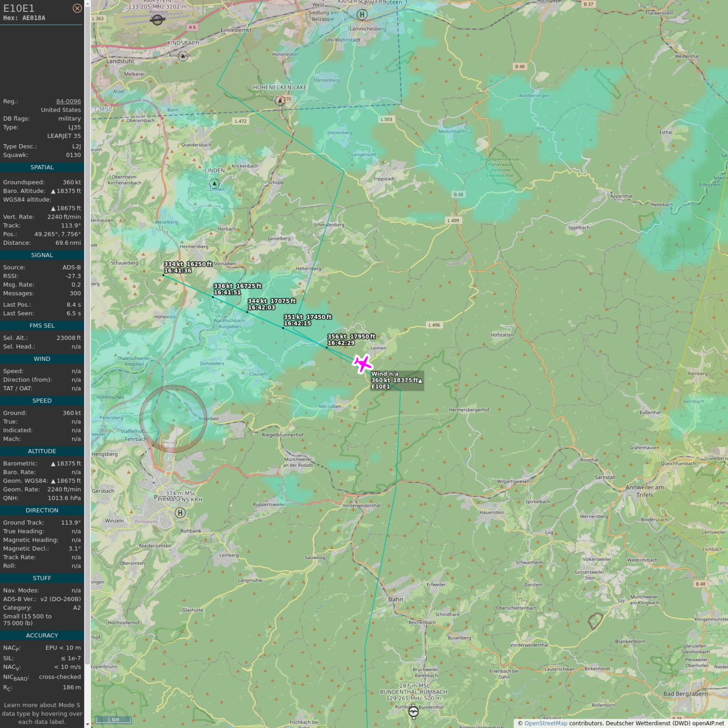Click the ACCURACY section header

click(x=42, y=635)
